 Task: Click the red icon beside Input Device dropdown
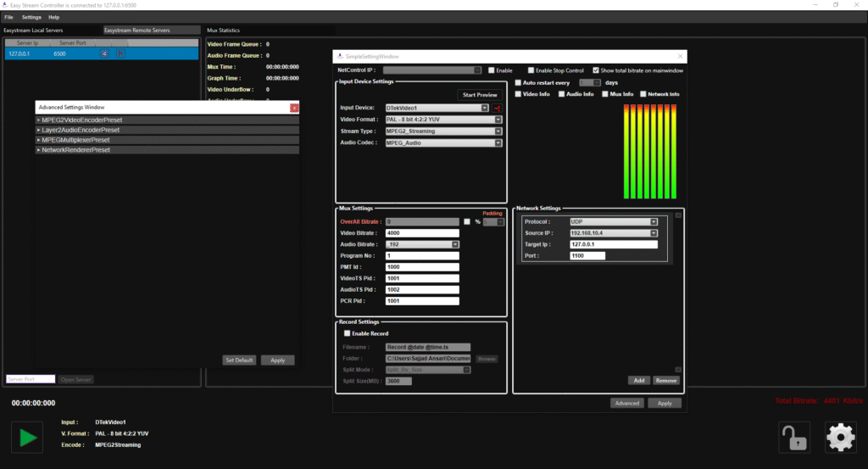[498, 109]
